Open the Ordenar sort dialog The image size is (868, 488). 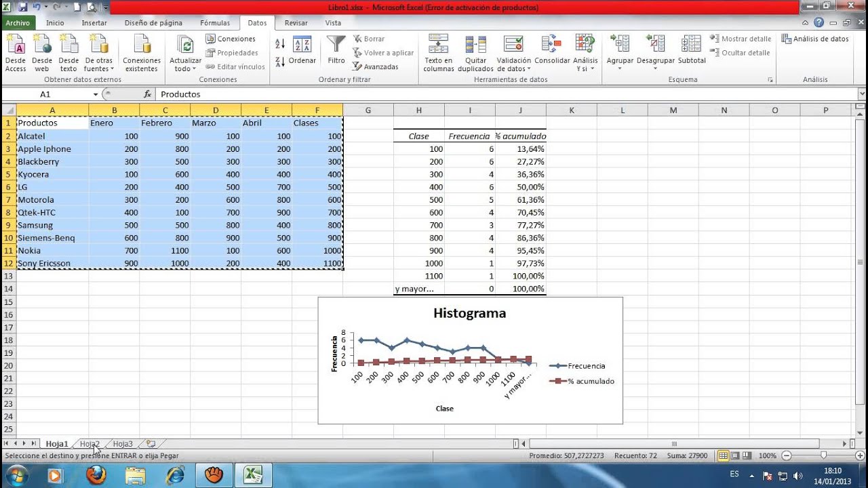click(x=302, y=51)
